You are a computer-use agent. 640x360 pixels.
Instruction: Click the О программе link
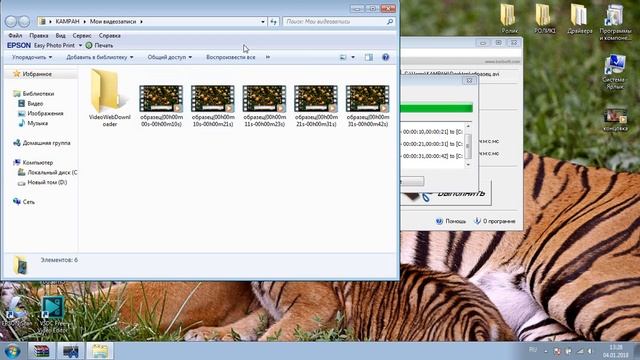point(494,221)
